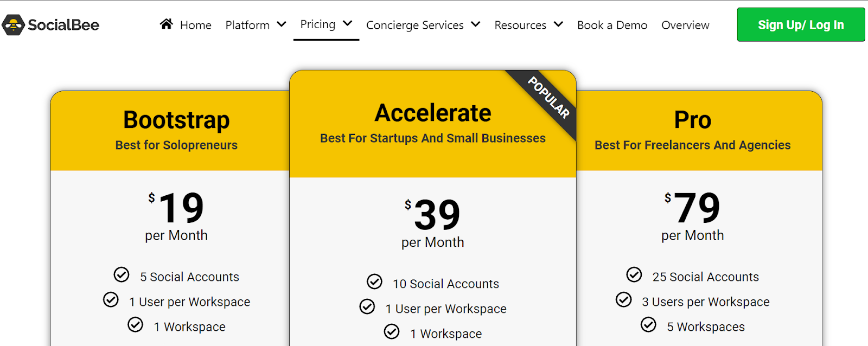Go to the Overview menu item

685,25
